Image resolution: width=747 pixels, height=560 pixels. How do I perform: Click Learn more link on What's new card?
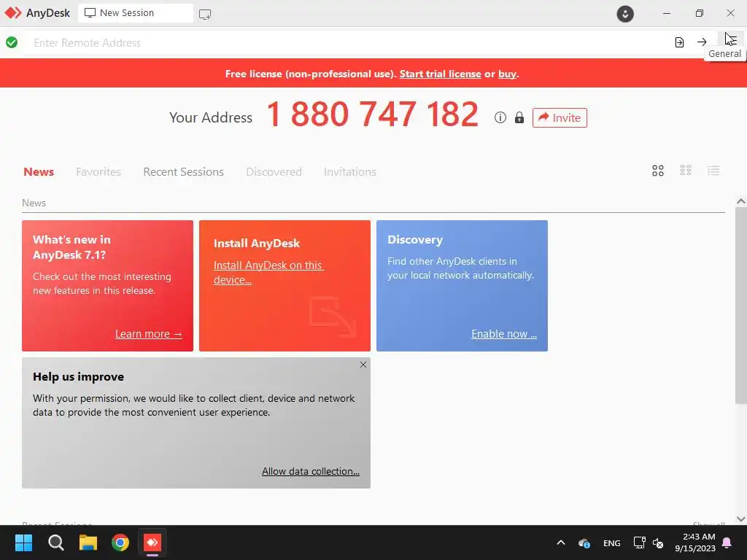click(x=149, y=334)
